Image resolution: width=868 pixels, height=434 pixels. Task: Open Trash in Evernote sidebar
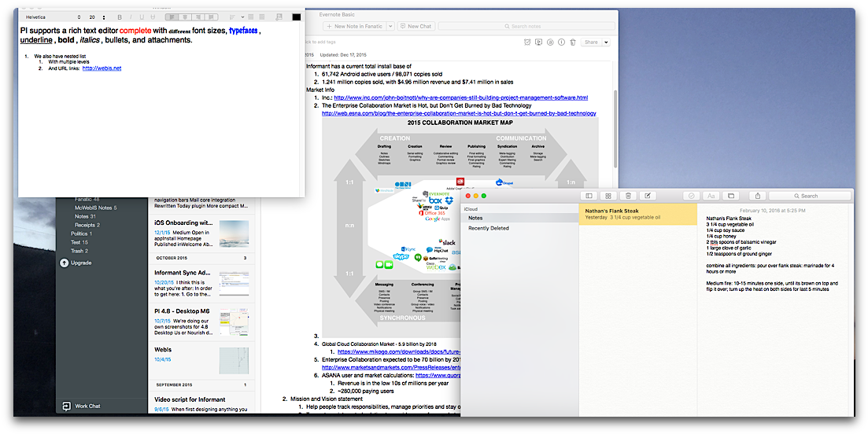tap(79, 251)
